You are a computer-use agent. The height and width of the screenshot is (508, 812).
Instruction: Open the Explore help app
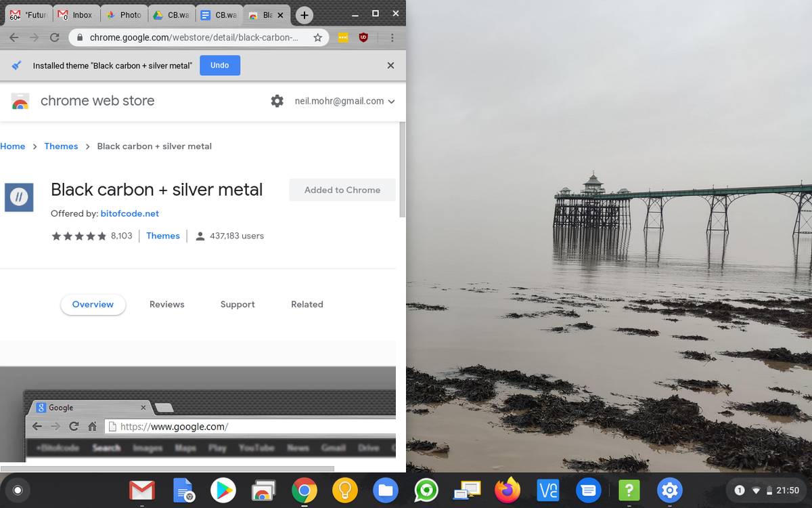[x=629, y=490]
